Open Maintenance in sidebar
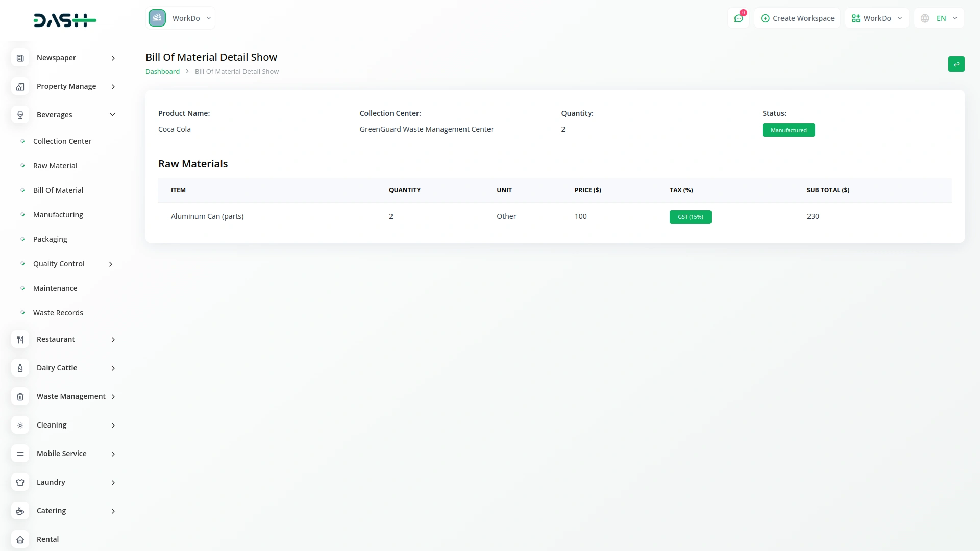 (x=55, y=288)
